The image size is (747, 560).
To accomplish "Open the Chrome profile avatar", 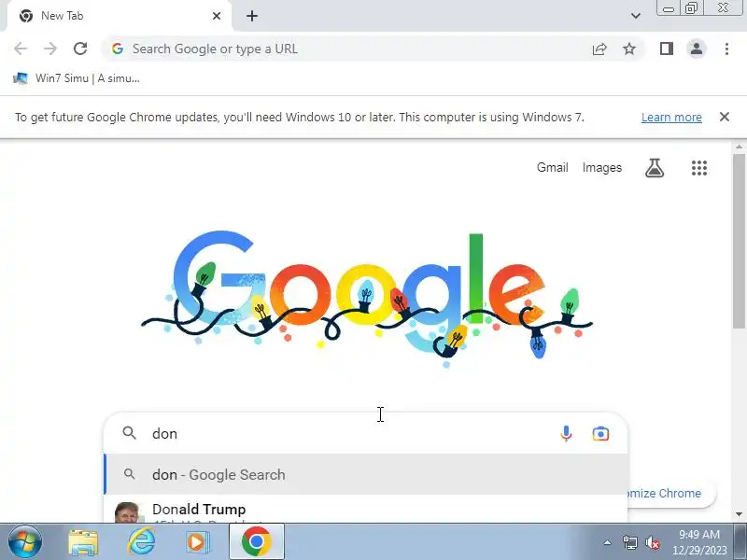I will pos(696,49).
